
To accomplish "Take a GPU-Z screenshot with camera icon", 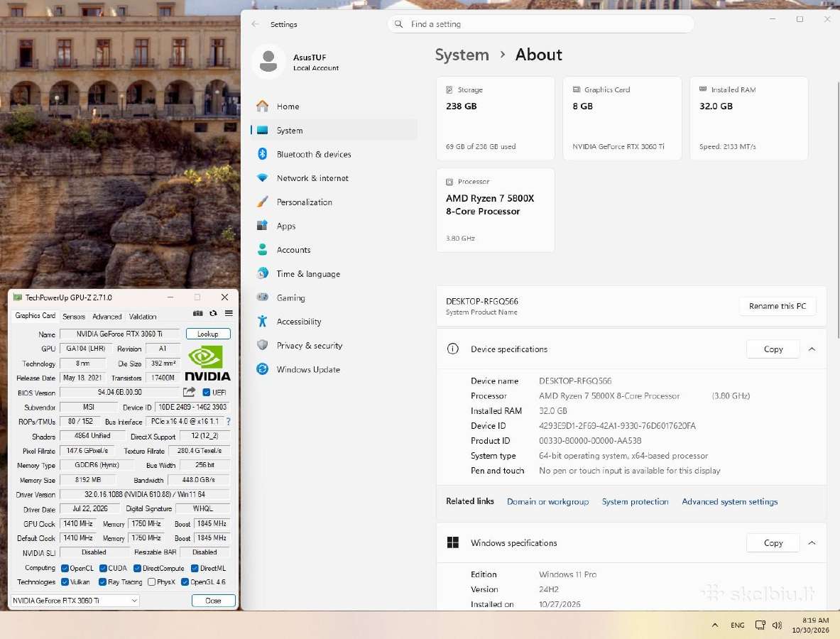I will coord(197,313).
